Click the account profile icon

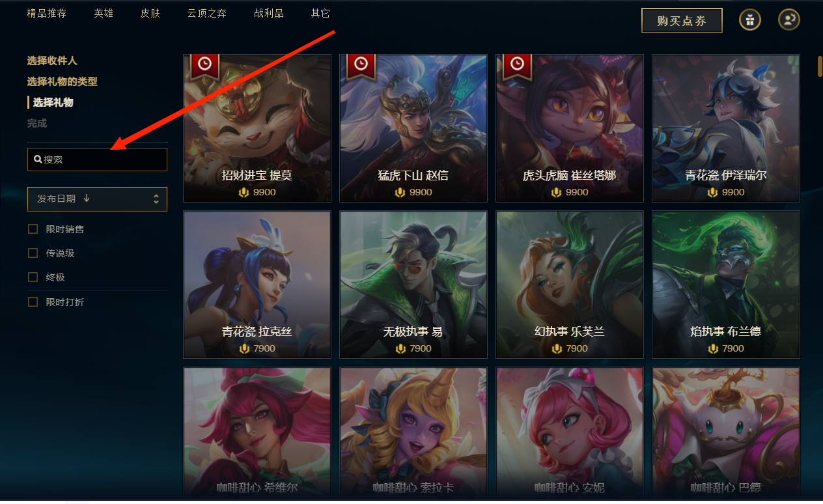coord(789,20)
